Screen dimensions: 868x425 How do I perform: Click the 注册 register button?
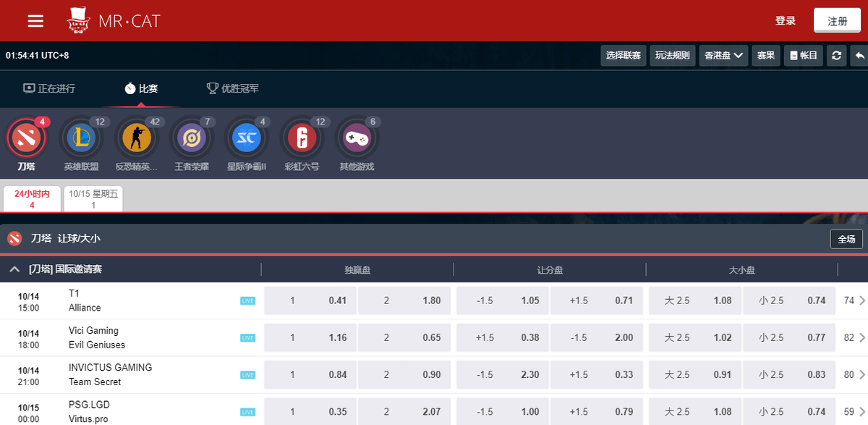[x=838, y=21]
